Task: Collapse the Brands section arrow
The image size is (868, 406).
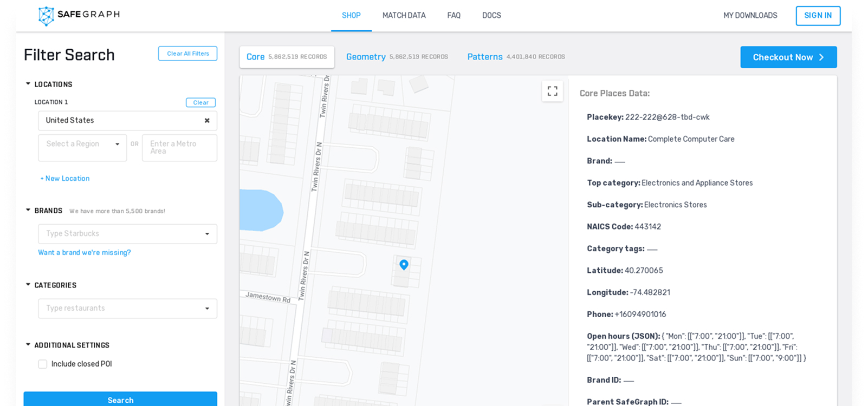Action: pyautogui.click(x=28, y=210)
